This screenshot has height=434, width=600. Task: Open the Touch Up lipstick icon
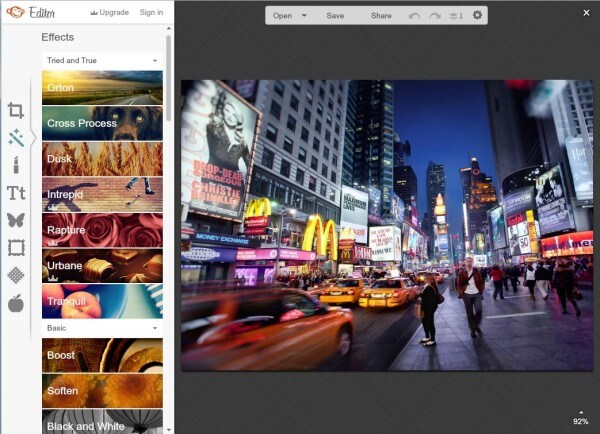pos(16,165)
